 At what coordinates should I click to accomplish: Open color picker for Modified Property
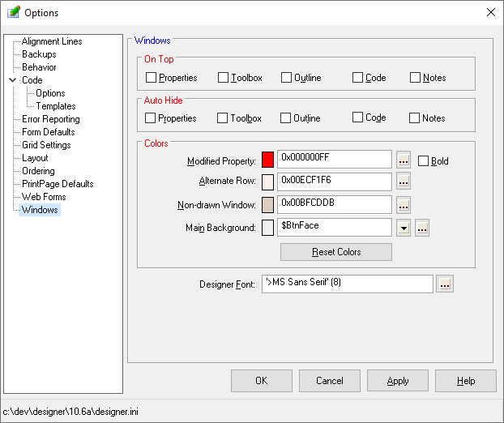click(404, 160)
